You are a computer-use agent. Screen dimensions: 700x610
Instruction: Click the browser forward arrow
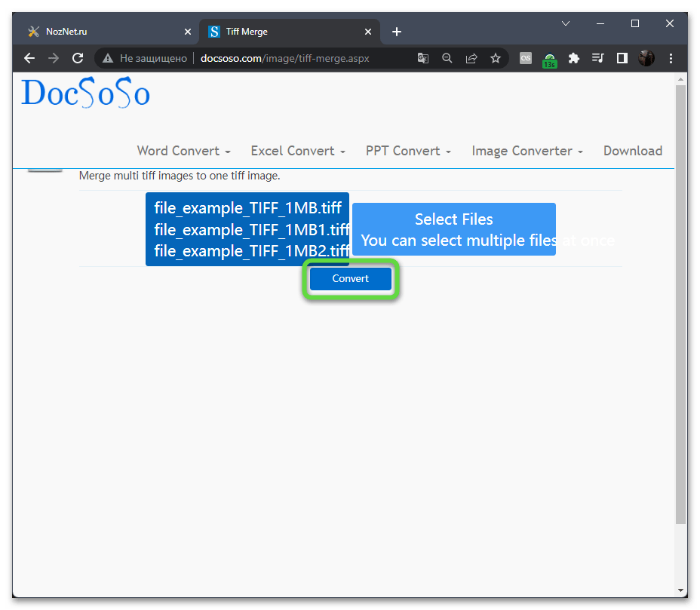click(x=54, y=59)
